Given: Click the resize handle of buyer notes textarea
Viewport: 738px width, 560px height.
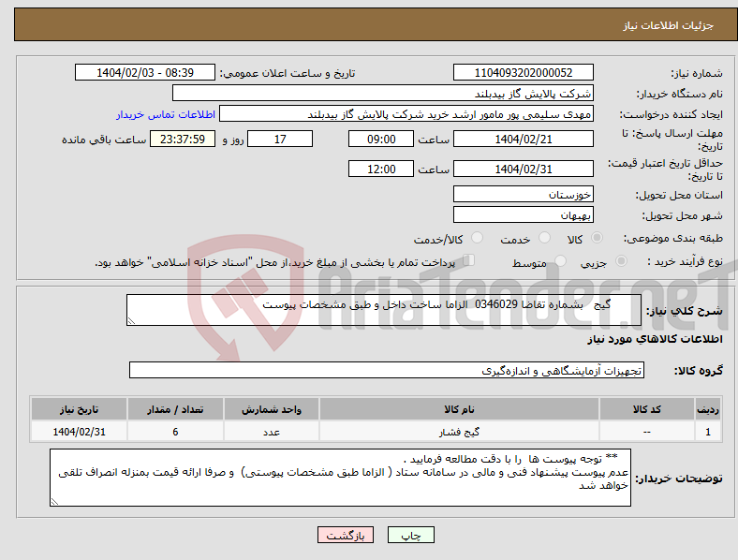Looking at the screenshot, I should coord(54,502).
